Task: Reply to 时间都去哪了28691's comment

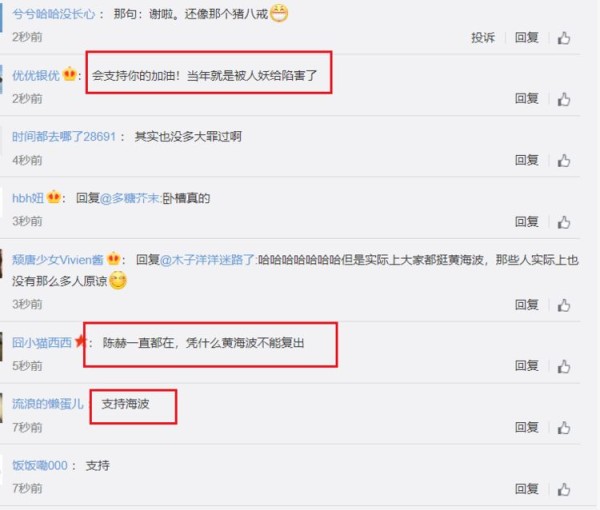Action: coord(527,160)
